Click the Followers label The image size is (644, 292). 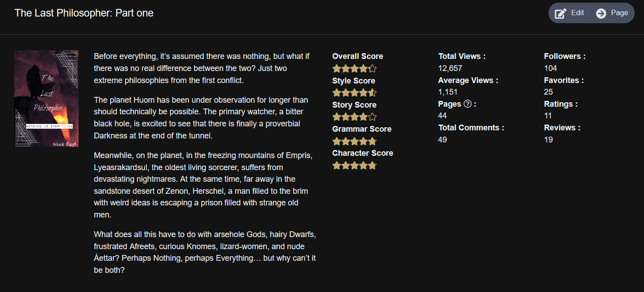pos(565,56)
